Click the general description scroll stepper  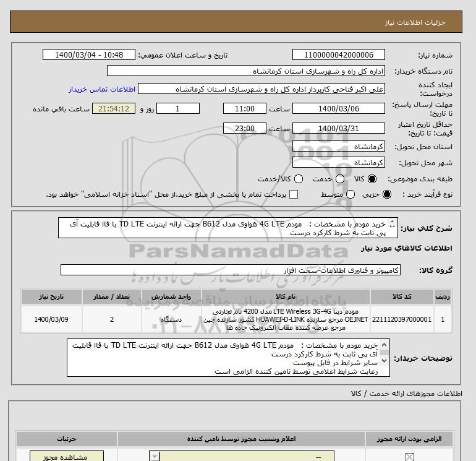pyautogui.click(x=392, y=224)
